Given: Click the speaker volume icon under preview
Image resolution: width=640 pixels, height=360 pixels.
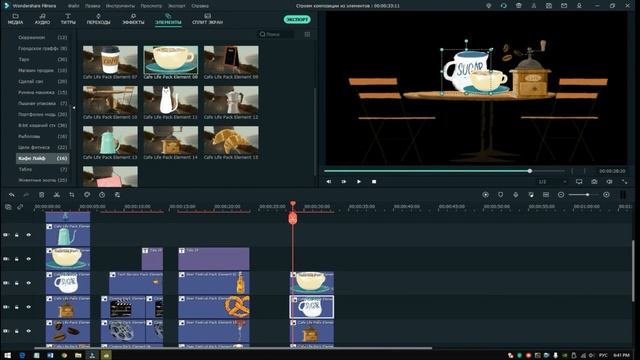Looking at the screenshot, I should pos(609,182).
